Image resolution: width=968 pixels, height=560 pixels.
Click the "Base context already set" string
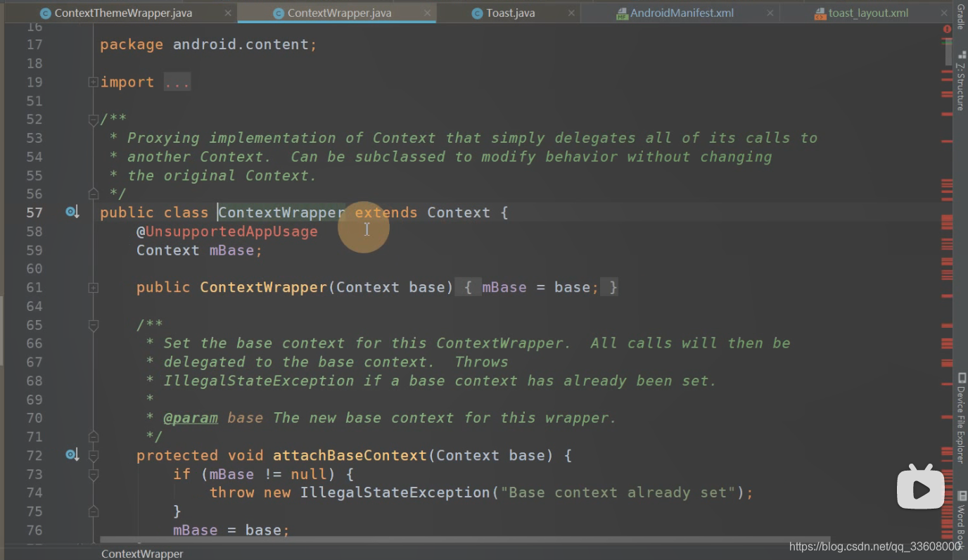(x=619, y=492)
